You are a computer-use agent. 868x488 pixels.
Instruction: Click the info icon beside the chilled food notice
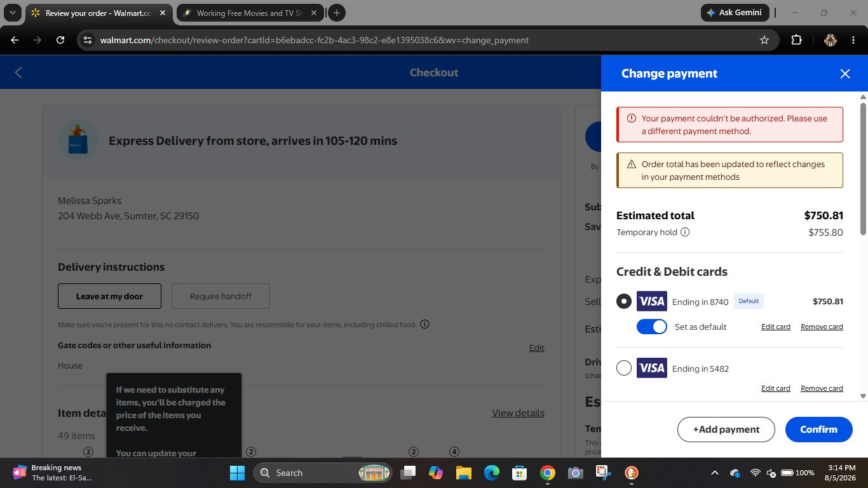point(425,324)
